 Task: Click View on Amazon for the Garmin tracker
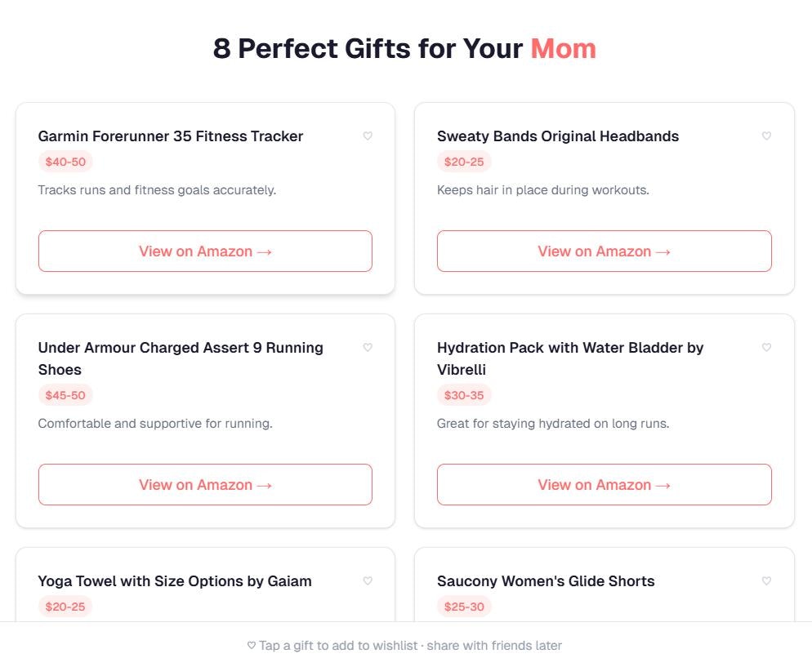click(x=205, y=251)
